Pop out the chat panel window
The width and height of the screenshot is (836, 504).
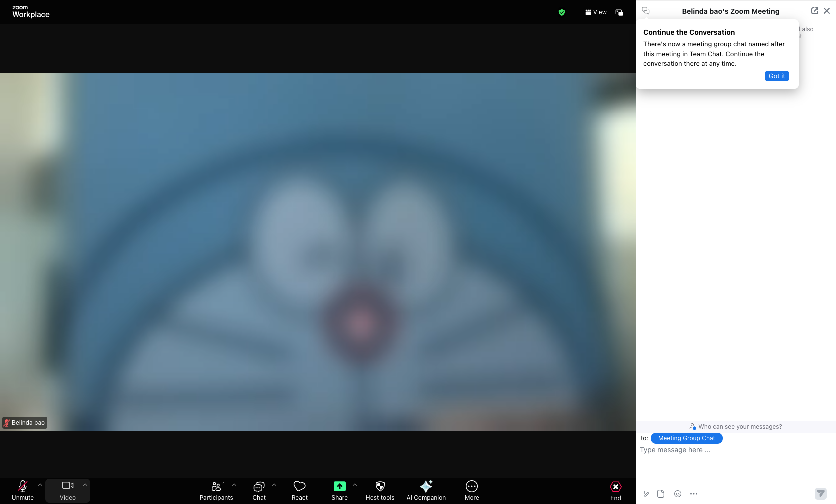pyautogui.click(x=815, y=11)
